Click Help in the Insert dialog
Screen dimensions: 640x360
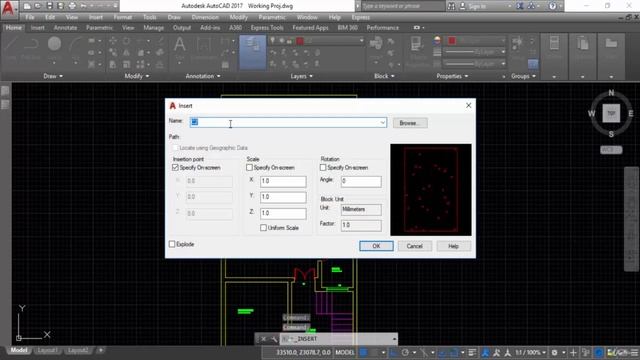(x=453, y=246)
